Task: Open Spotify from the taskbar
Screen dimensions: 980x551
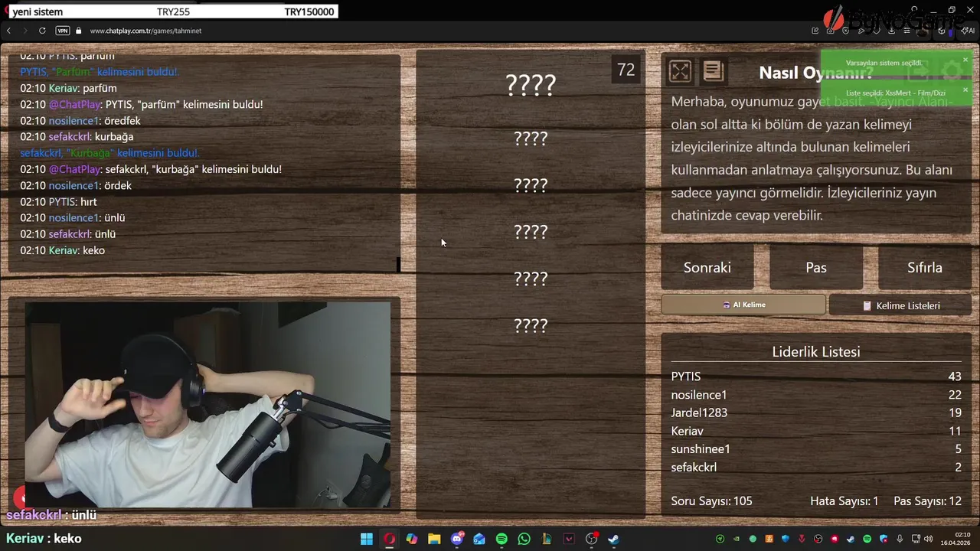Action: pyautogui.click(x=501, y=539)
